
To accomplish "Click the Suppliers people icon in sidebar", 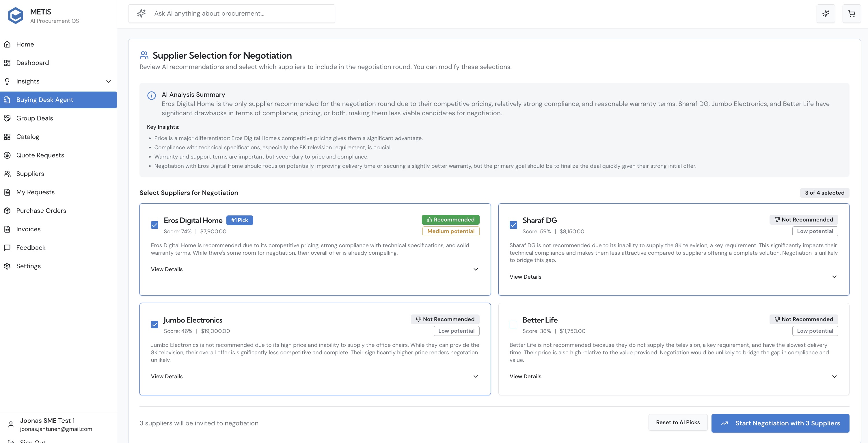I will (x=7, y=174).
